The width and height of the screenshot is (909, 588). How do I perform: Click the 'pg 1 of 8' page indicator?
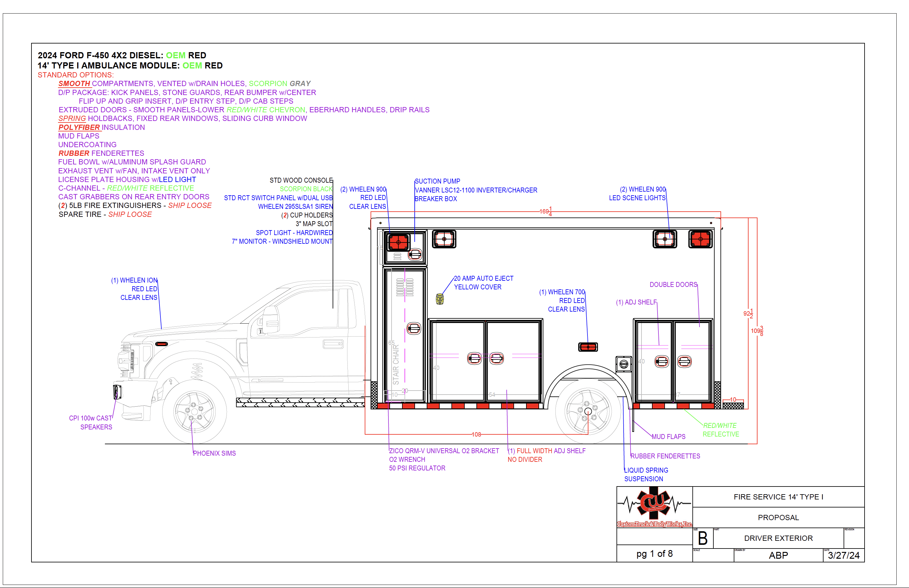(x=654, y=554)
